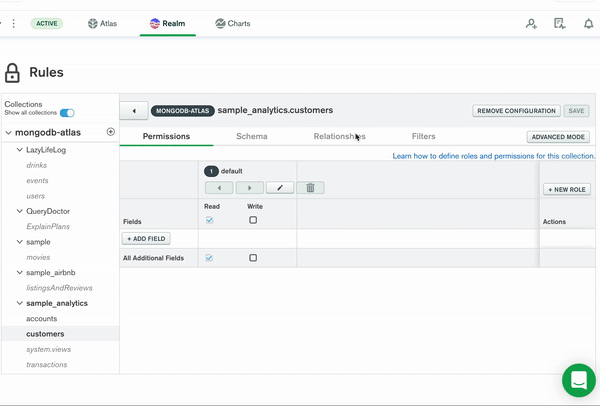Image resolution: width=600 pixels, height=406 pixels.
Task: Select the users collection
Action: 36,196
